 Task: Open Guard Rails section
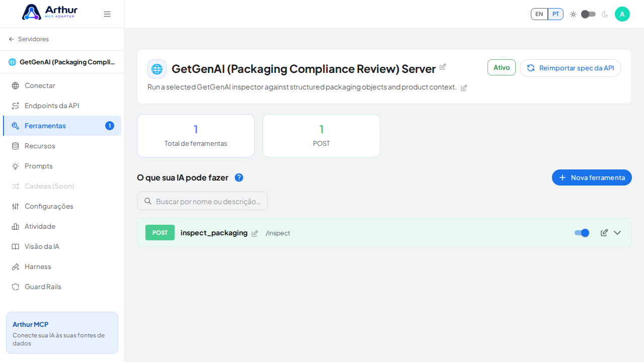pyautogui.click(x=62, y=287)
